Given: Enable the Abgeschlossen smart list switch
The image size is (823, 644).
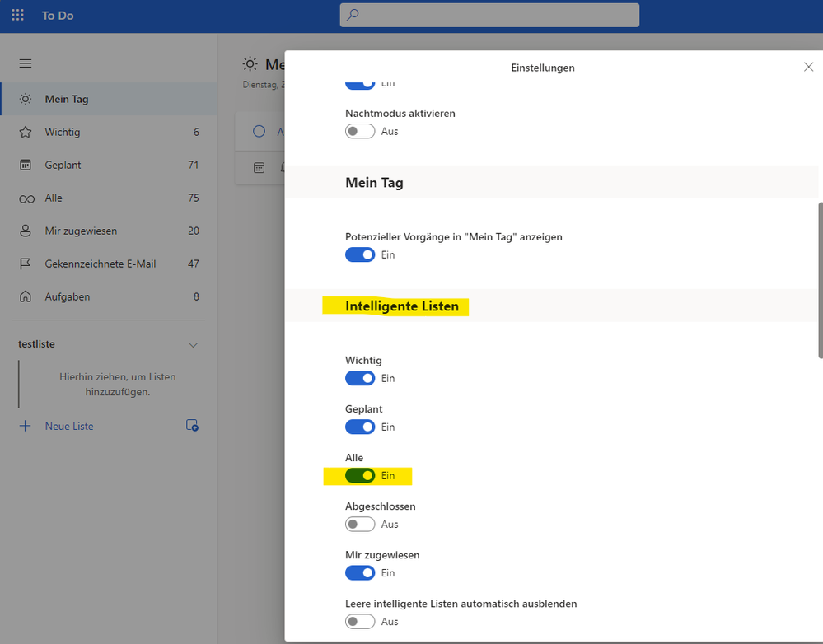Looking at the screenshot, I should pos(360,525).
